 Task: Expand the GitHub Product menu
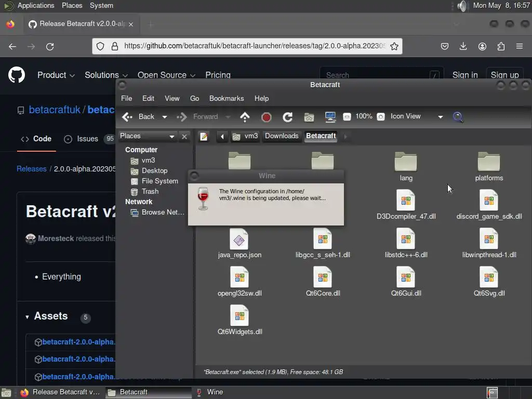56,75
